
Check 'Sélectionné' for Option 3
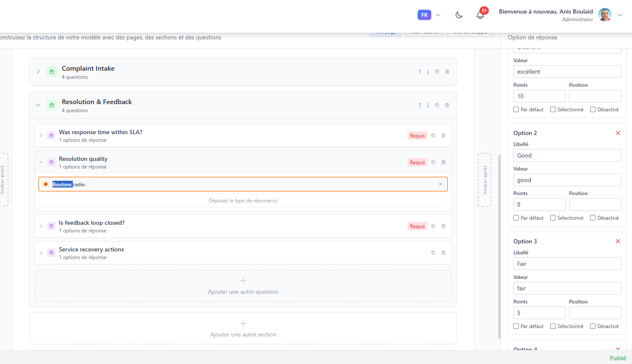[553, 326]
